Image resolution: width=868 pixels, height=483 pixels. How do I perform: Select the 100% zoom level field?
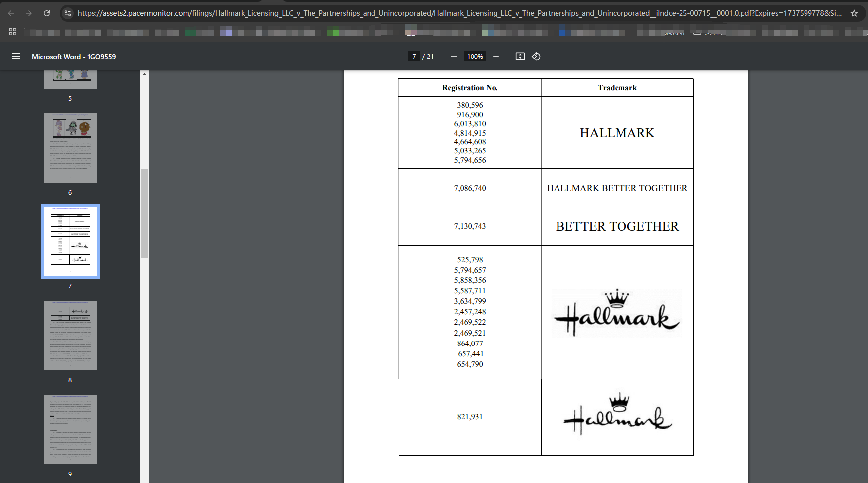click(475, 56)
